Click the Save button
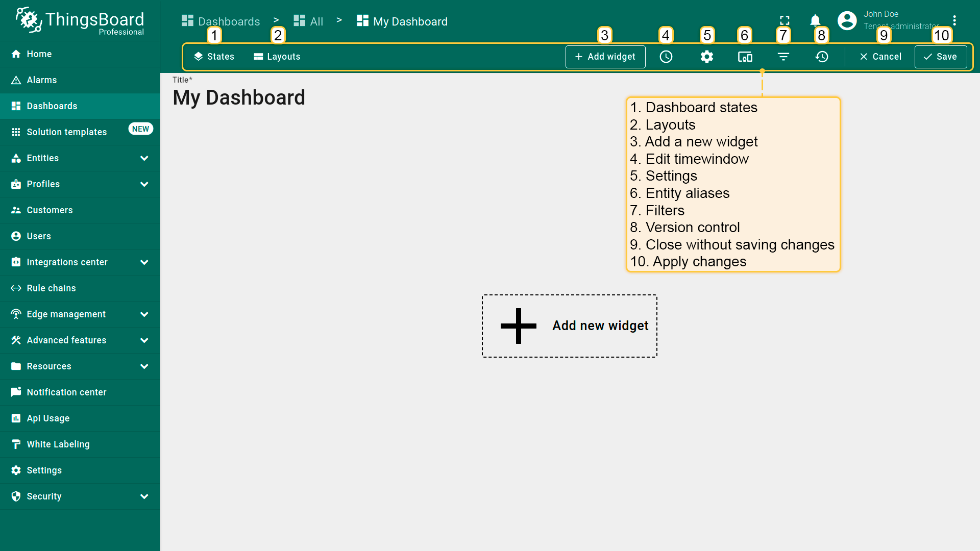This screenshot has height=551, width=980. (941, 57)
